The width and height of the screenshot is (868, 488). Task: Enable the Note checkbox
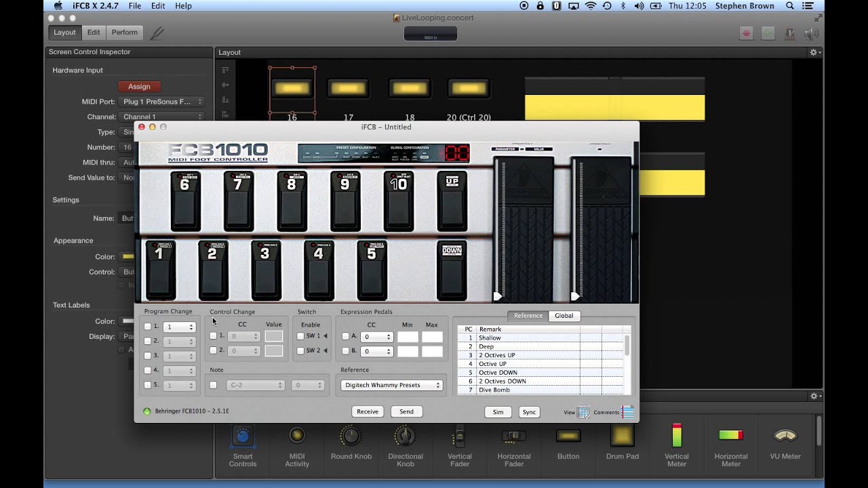[x=214, y=385]
